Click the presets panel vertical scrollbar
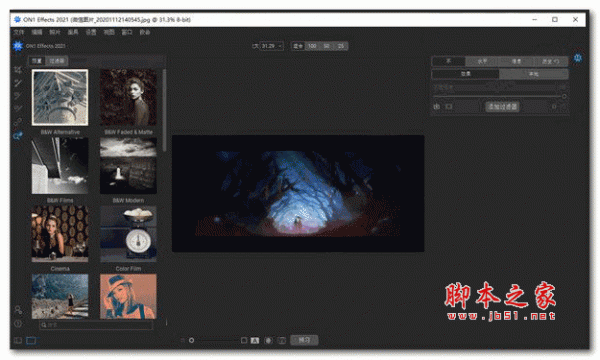 coord(165,110)
